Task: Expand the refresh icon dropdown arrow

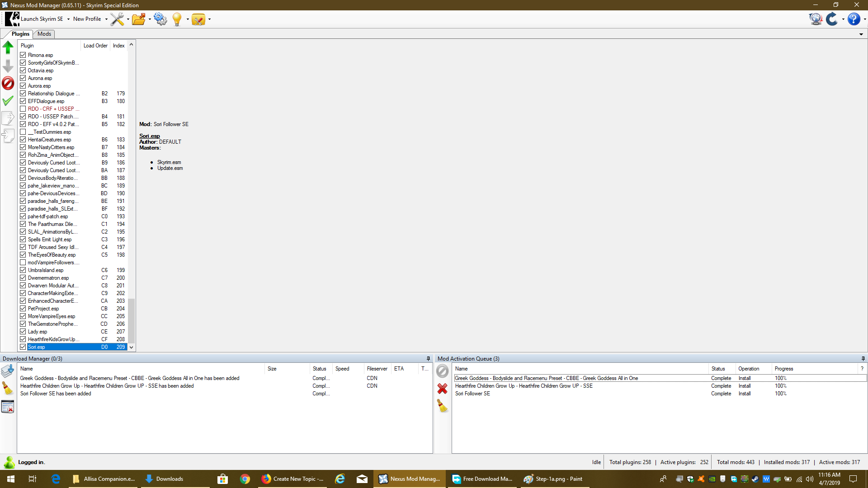Action: click(x=843, y=19)
